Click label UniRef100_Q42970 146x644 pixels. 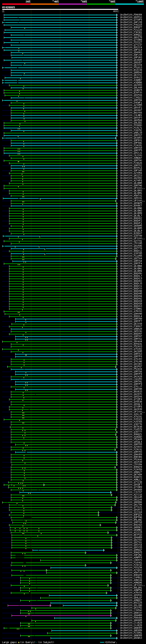pos(131,394)
